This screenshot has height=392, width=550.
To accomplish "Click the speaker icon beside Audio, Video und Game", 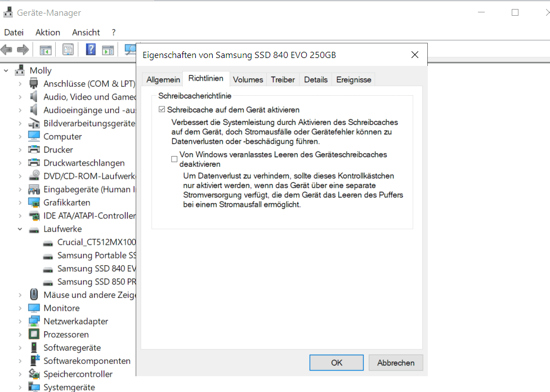I will 34,96.
